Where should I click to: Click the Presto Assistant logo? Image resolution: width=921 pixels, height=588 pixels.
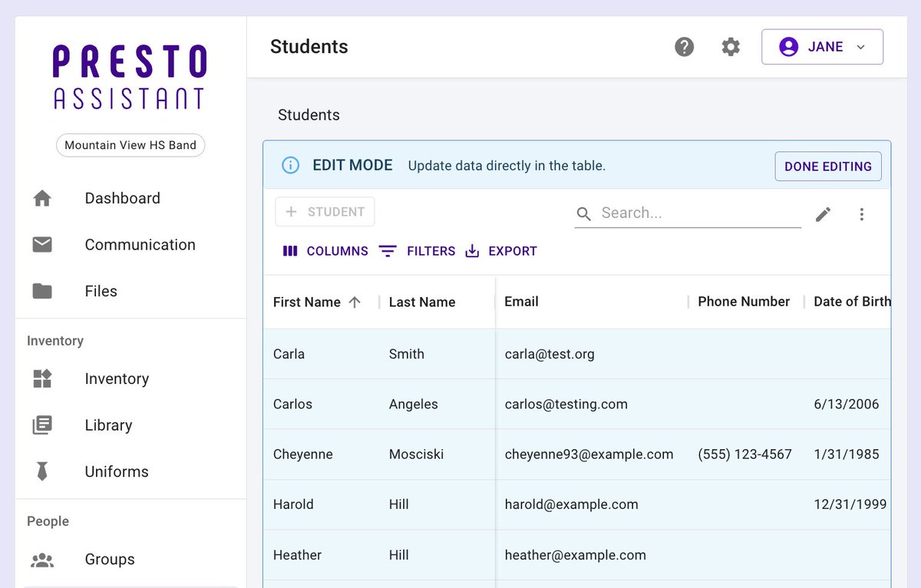130,77
